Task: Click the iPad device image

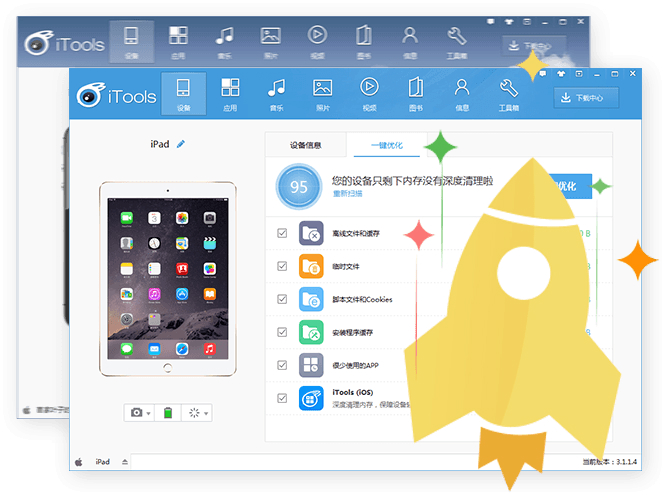Action: (x=168, y=279)
